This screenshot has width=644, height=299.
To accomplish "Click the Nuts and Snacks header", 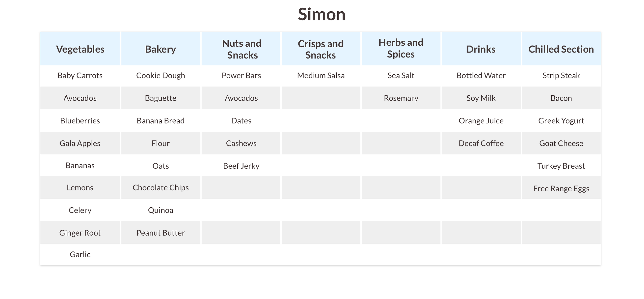I will [241, 49].
